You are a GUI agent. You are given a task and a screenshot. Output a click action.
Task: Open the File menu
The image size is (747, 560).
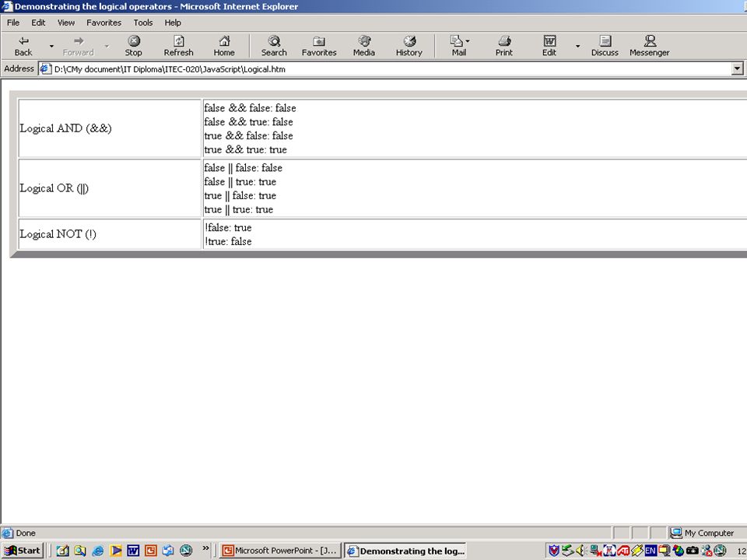pyautogui.click(x=13, y=23)
